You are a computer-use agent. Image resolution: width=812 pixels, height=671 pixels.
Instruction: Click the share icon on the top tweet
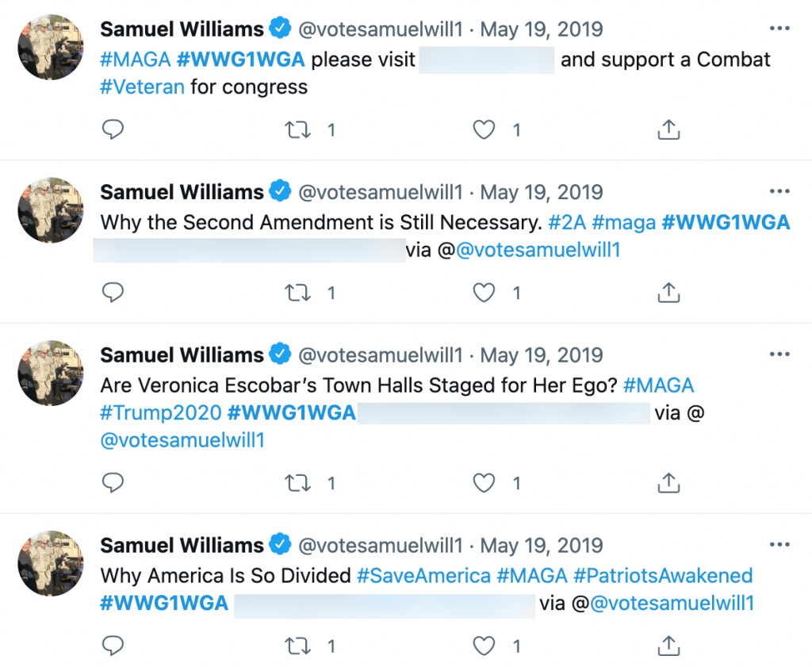[668, 129]
